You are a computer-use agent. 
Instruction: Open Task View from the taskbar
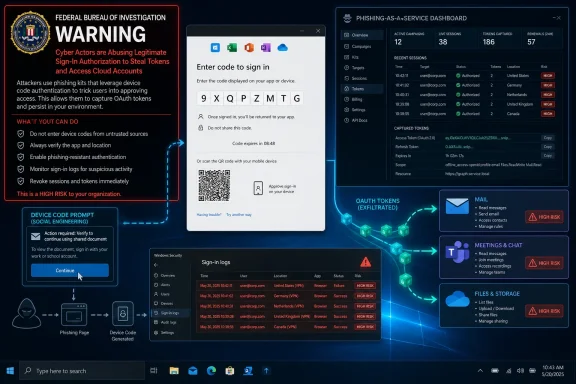point(154,371)
